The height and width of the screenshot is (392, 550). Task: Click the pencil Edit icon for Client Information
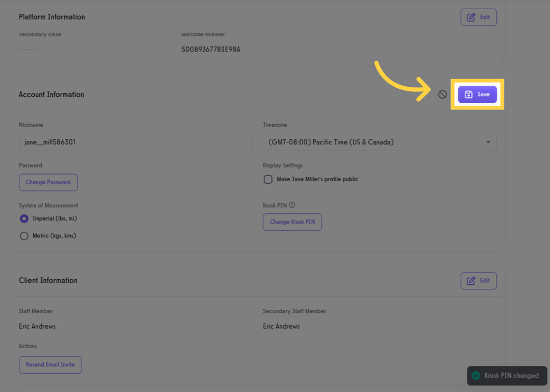point(471,280)
